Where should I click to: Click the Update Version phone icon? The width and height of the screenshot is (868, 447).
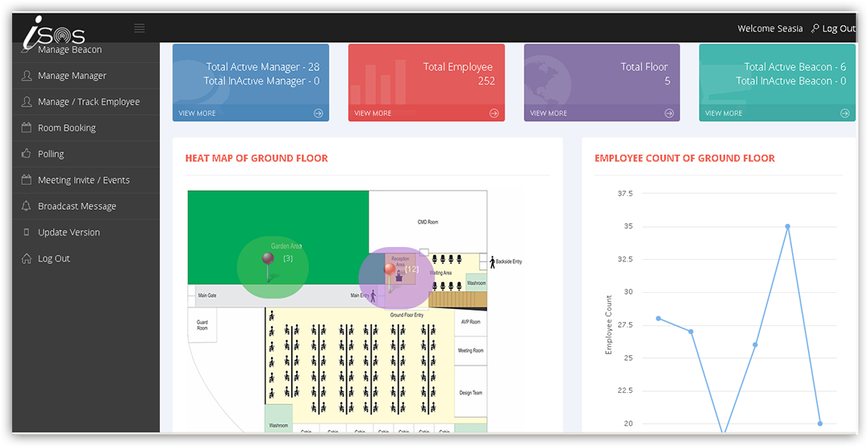26,232
